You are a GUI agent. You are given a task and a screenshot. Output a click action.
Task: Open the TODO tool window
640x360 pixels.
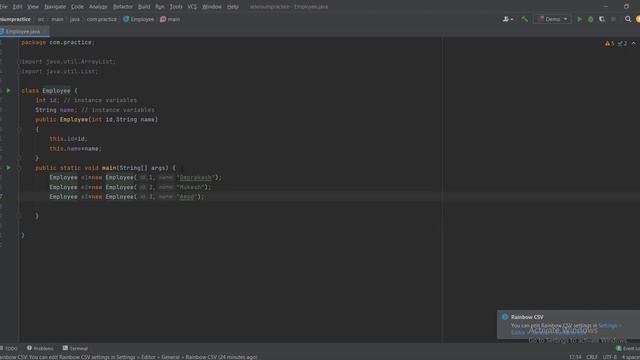pos(9,348)
